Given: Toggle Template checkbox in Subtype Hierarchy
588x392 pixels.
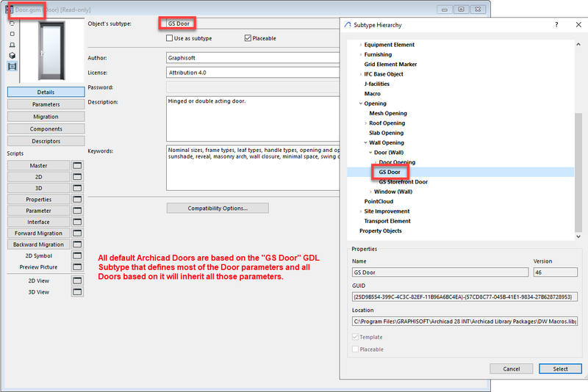Looking at the screenshot, I should [x=355, y=337].
